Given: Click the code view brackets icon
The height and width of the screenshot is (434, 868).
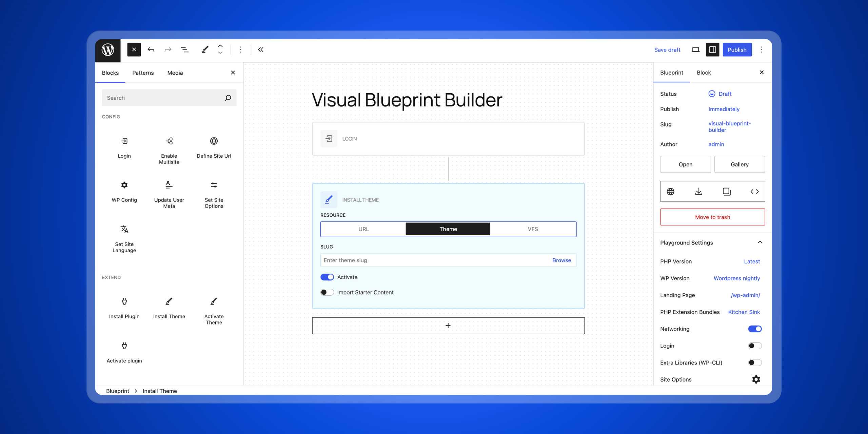Looking at the screenshot, I should [754, 192].
